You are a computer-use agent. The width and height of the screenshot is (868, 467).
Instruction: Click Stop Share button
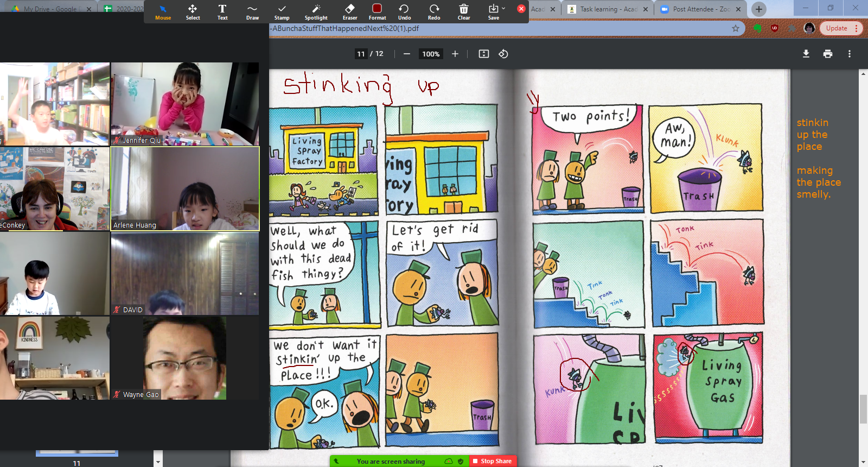[492, 461]
